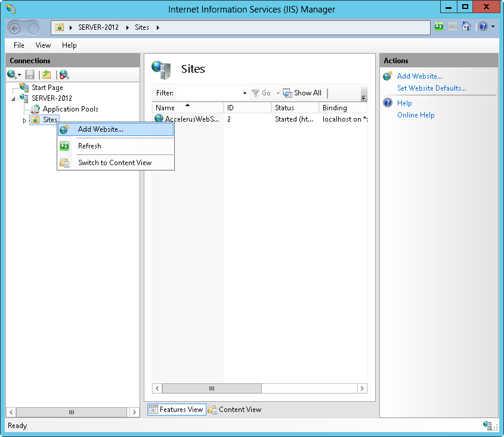Select the AccelerusWebS... site row
Screen dimensions: 504x437
point(259,119)
